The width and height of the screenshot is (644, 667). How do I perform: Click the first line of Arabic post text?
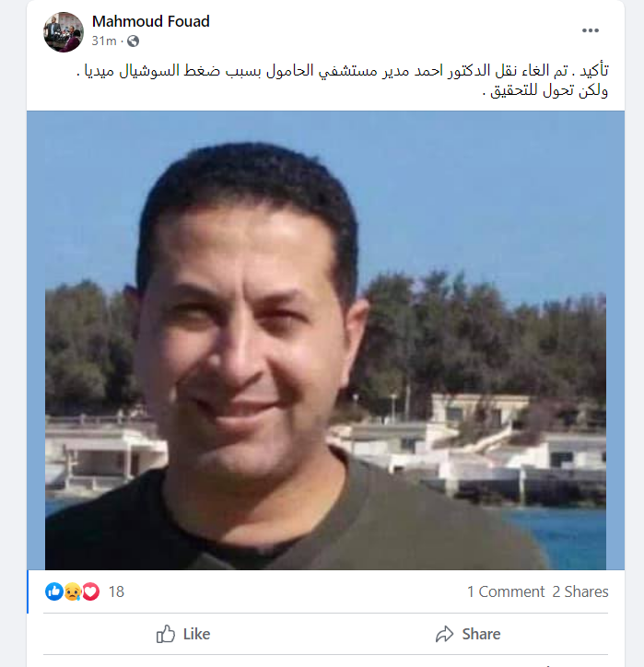pyautogui.click(x=343, y=71)
